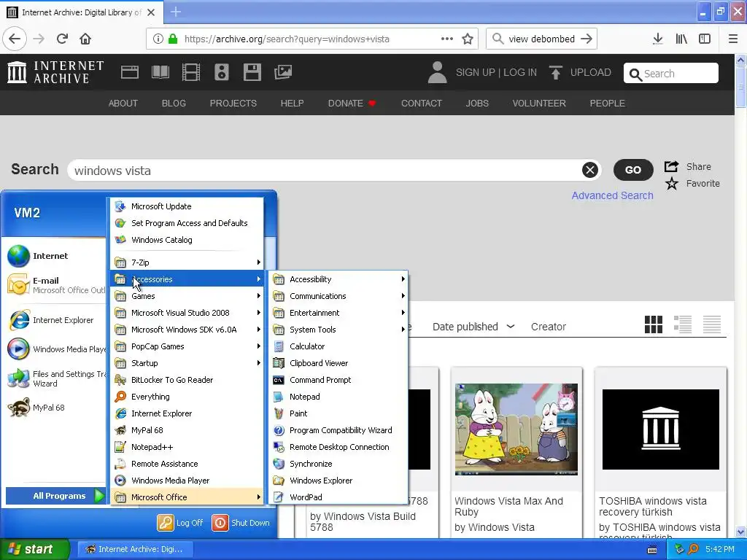Open Windows Vista Max And Ruby thumbnail
Viewport: 747px width, 560px height.
516,429
